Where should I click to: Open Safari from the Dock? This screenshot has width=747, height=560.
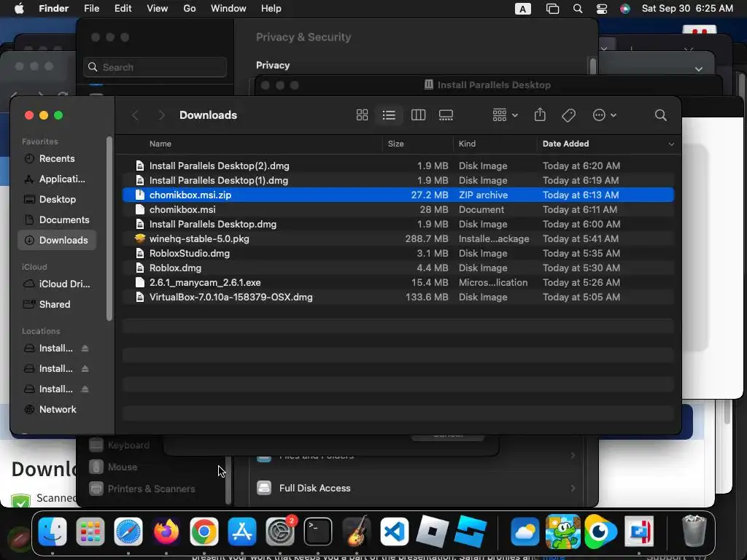coord(128,532)
